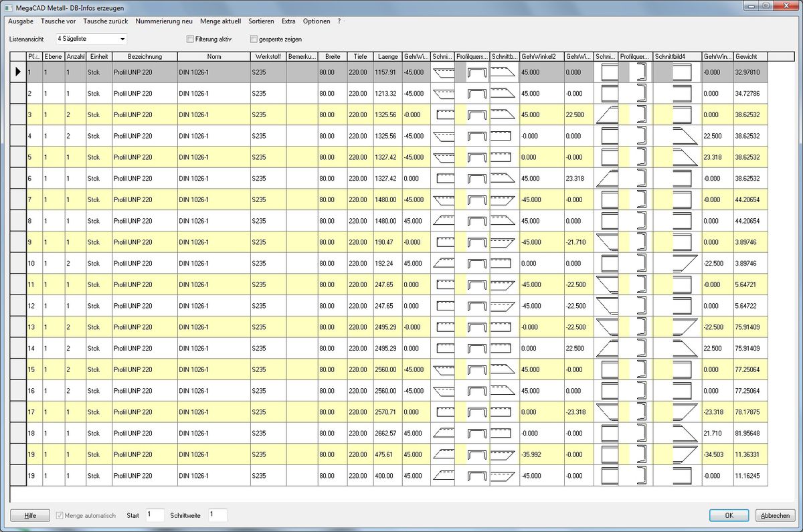Toggle the gesperrte zeigen checkbox

254,39
